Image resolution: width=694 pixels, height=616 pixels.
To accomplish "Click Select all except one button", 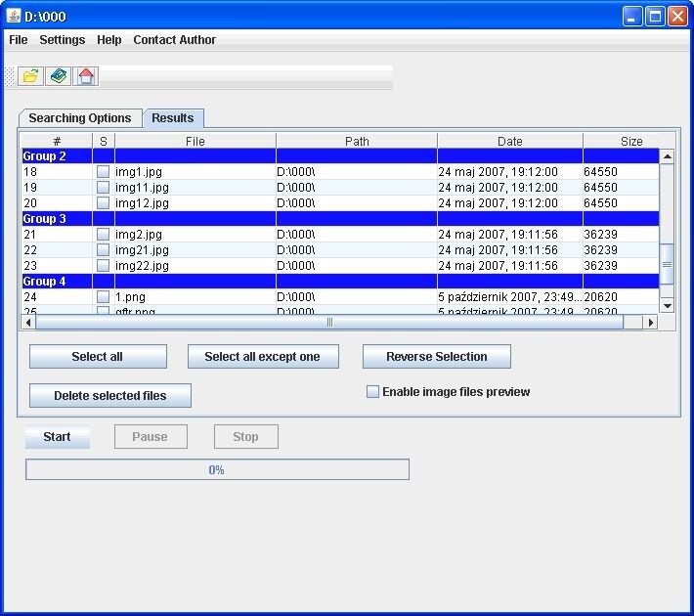I will pos(263,357).
